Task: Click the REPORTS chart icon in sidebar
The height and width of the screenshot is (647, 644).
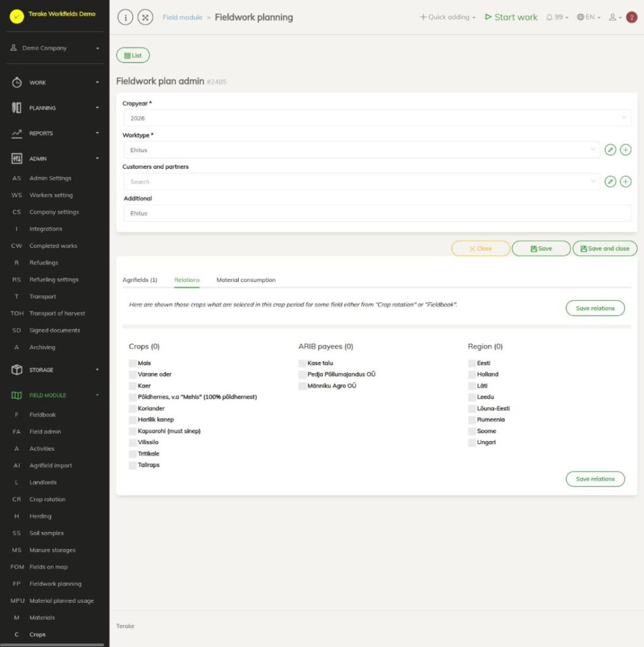Action: click(x=16, y=133)
